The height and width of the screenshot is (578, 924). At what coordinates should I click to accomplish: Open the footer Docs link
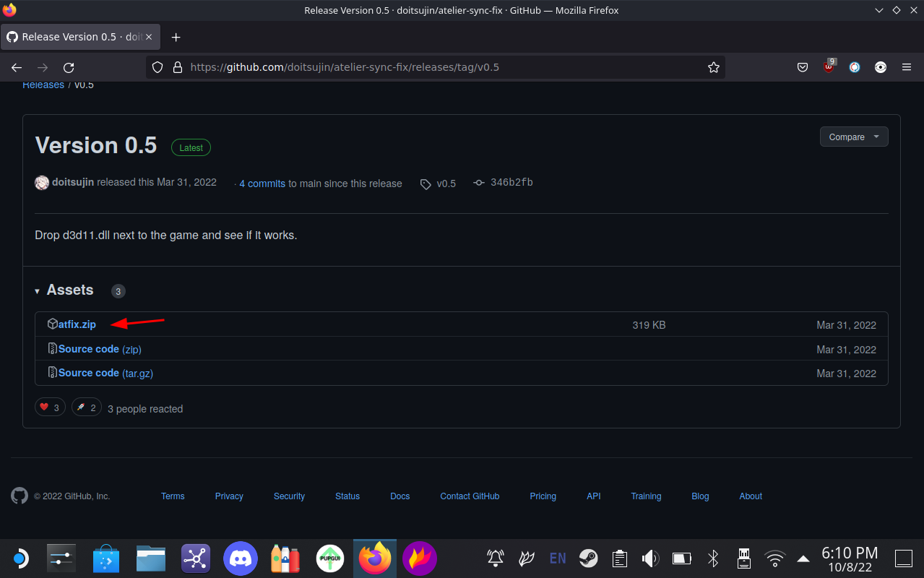coord(400,496)
